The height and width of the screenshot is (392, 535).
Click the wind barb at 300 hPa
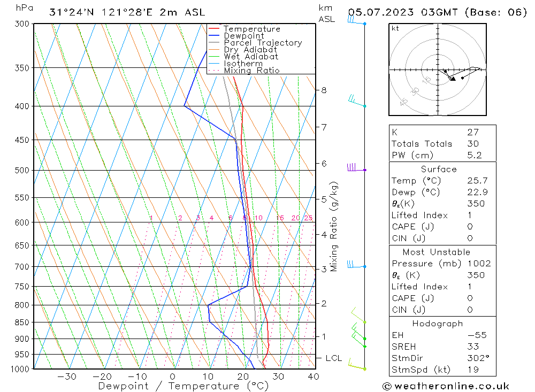(356, 20)
